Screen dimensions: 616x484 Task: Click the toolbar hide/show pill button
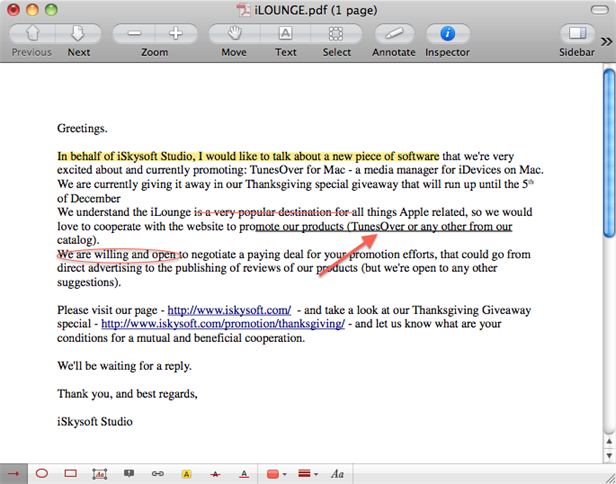point(600,10)
